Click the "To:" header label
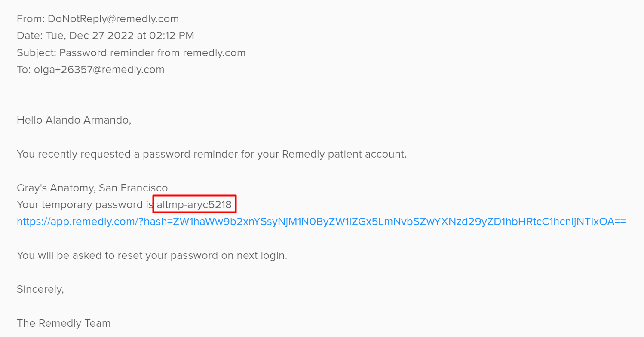Image resolution: width=644 pixels, height=337 pixels. pos(24,70)
